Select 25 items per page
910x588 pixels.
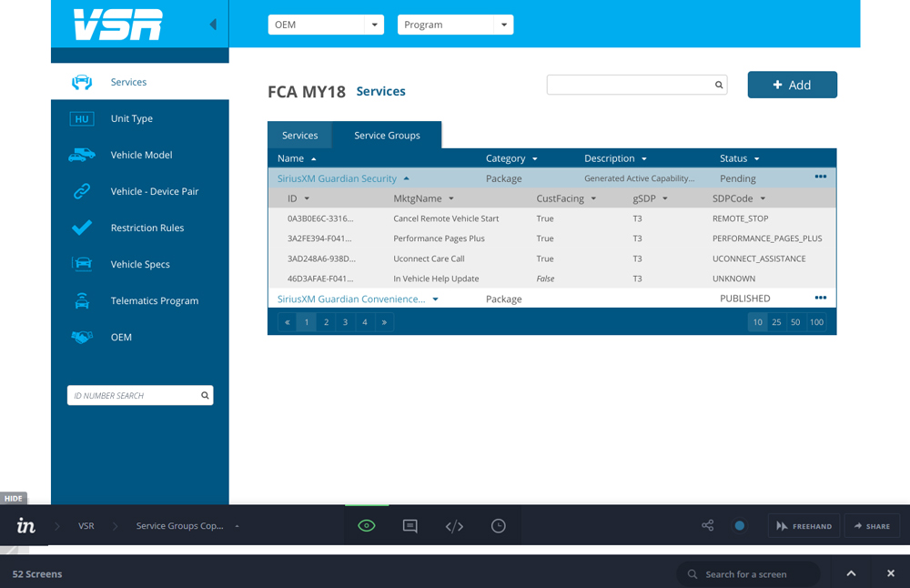coord(776,322)
